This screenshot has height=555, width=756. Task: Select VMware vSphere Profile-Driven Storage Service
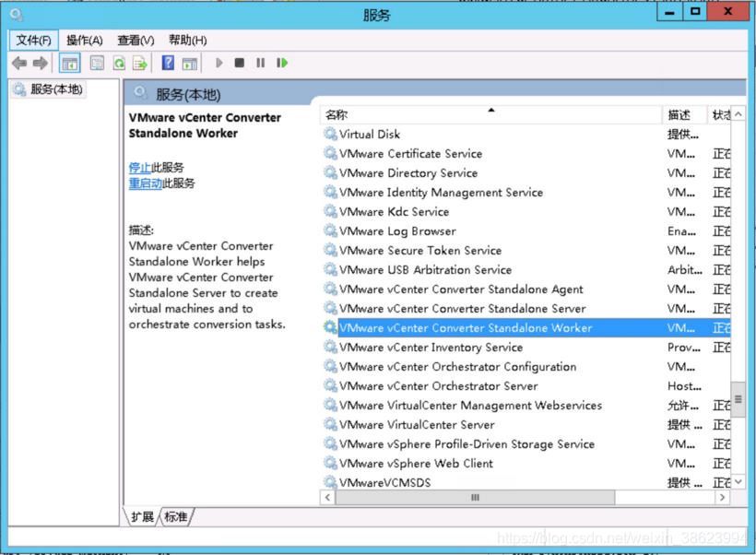click(467, 443)
